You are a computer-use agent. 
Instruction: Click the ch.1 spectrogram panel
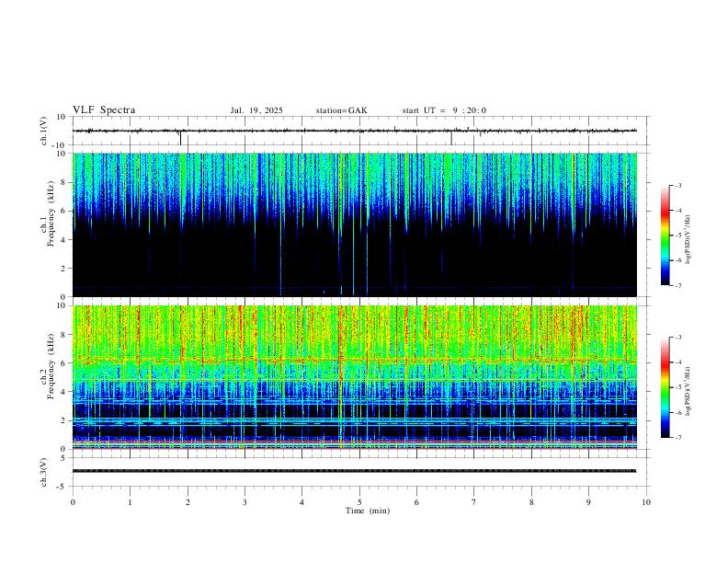pos(355,224)
